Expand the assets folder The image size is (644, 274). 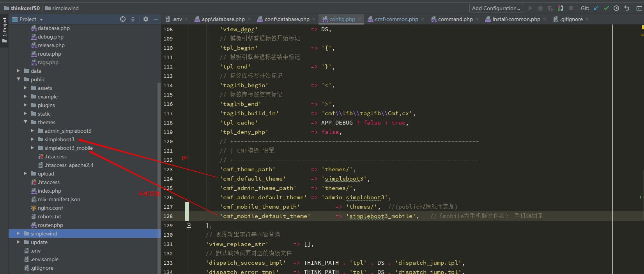coord(25,88)
